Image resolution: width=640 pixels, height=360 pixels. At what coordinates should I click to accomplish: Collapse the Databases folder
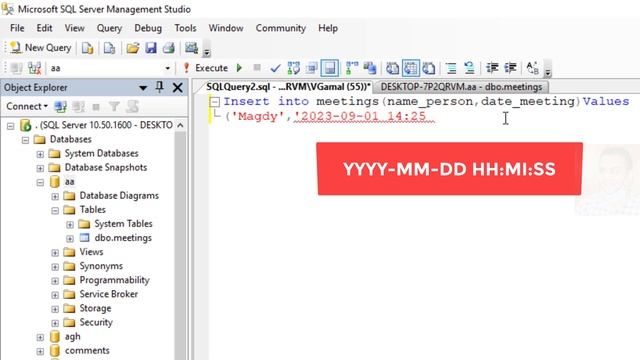pos(25,140)
